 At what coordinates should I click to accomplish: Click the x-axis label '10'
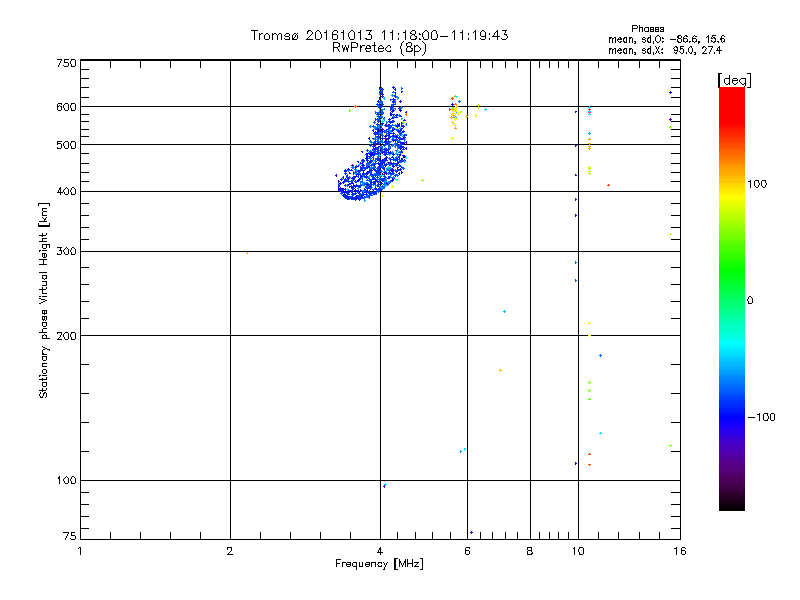[x=578, y=551]
